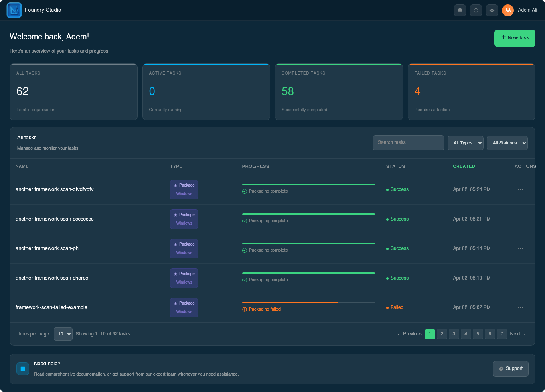This screenshot has width=545, height=392.
Task: Open the Completed Tasks summary card
Action: (339, 92)
